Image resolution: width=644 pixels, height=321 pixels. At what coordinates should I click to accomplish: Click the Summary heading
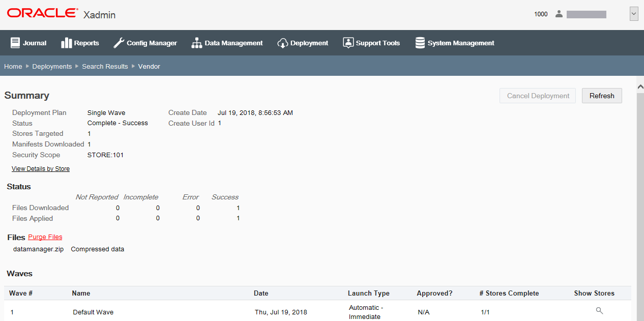pyautogui.click(x=27, y=96)
